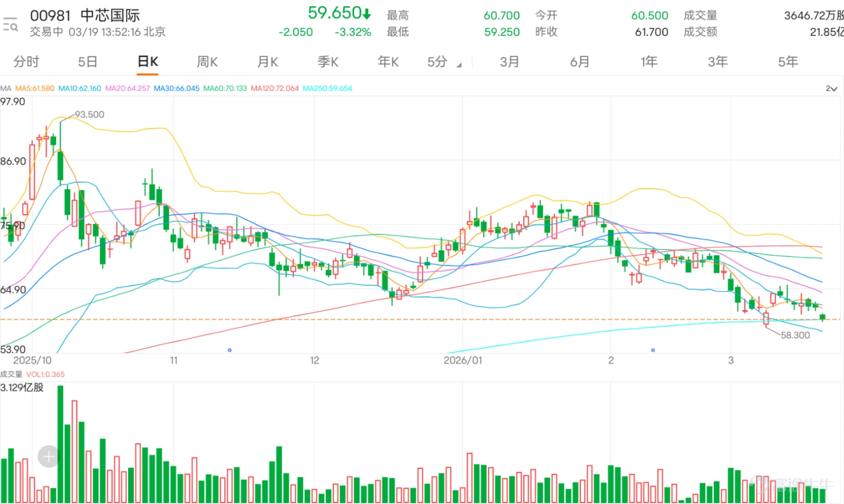Select the 月K chart tab
Image resolution: width=844 pixels, height=504 pixels.
pos(267,62)
